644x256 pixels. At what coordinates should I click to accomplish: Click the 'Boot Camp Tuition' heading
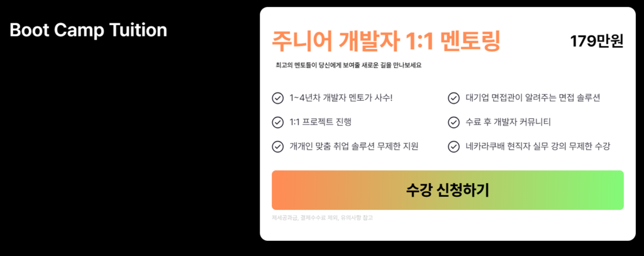[x=88, y=30]
